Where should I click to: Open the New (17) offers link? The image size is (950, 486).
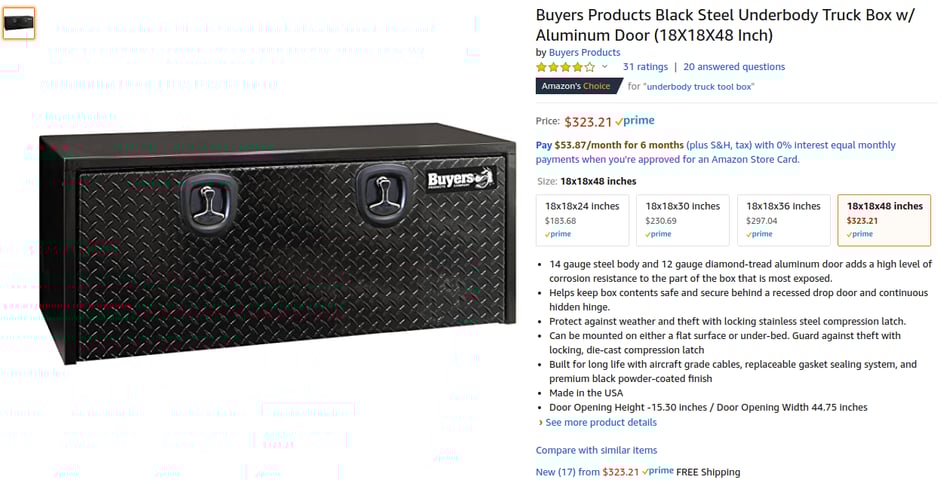pos(567,472)
